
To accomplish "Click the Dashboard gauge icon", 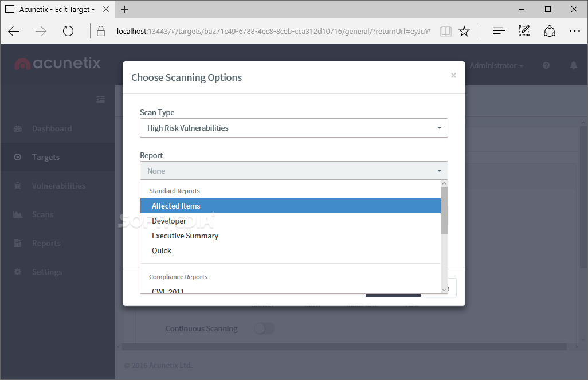I will click(x=18, y=128).
